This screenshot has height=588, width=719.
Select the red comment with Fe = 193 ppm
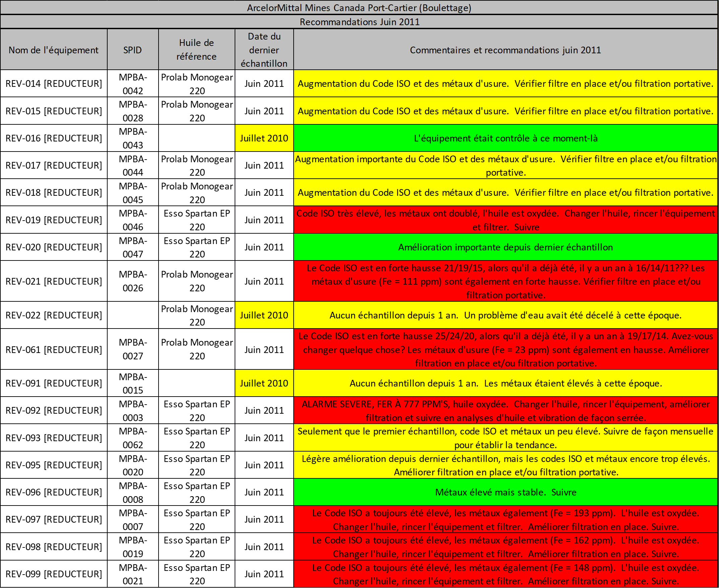(505, 519)
